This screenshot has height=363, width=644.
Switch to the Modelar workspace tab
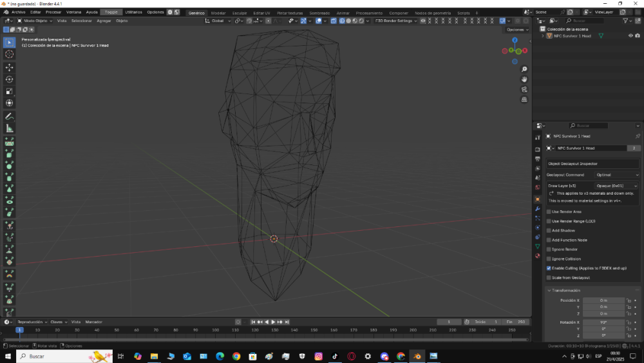[x=218, y=13]
